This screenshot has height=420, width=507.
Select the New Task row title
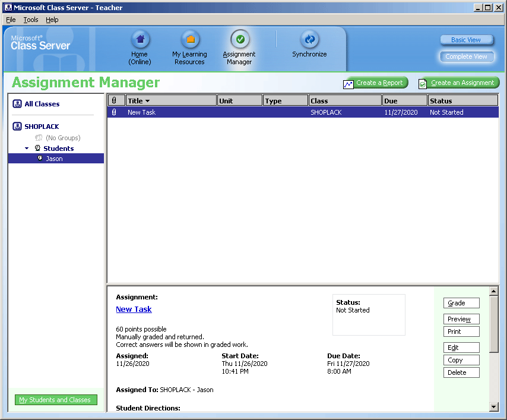(142, 112)
